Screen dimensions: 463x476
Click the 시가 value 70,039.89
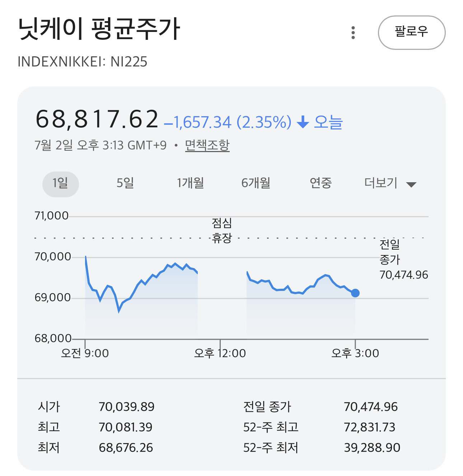click(x=127, y=407)
